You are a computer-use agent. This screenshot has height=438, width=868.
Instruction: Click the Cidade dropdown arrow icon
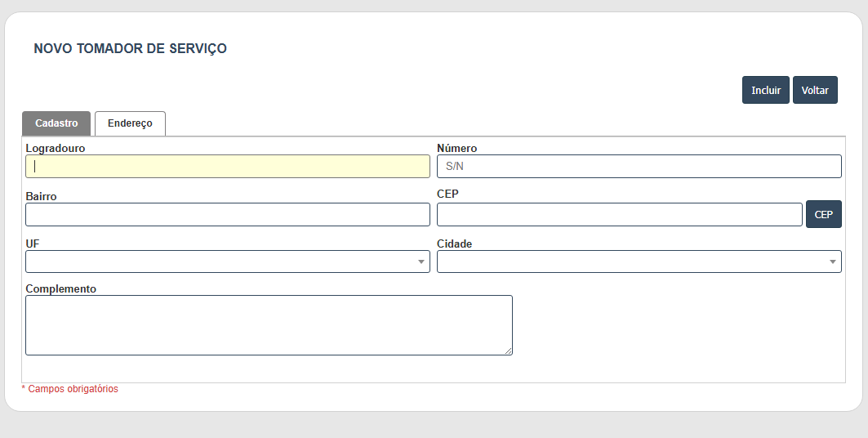tap(833, 262)
